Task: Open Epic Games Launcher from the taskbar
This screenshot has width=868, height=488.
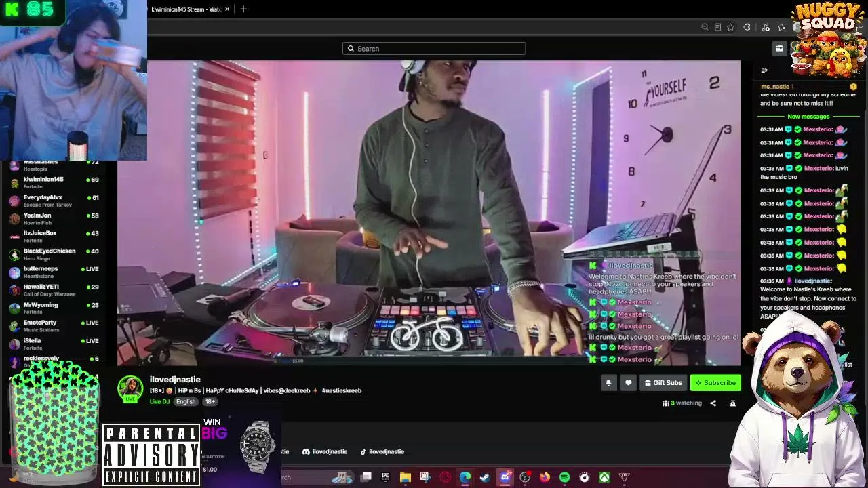Action: pyautogui.click(x=385, y=478)
